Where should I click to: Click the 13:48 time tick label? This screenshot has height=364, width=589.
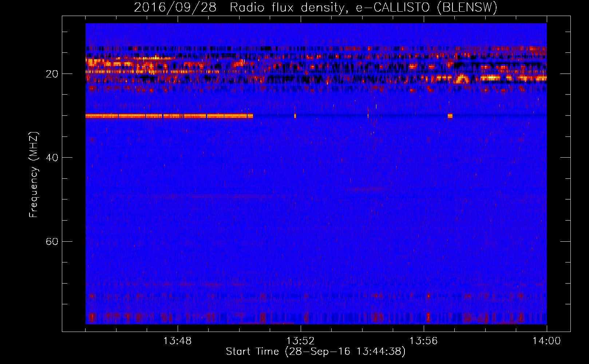tap(178, 341)
